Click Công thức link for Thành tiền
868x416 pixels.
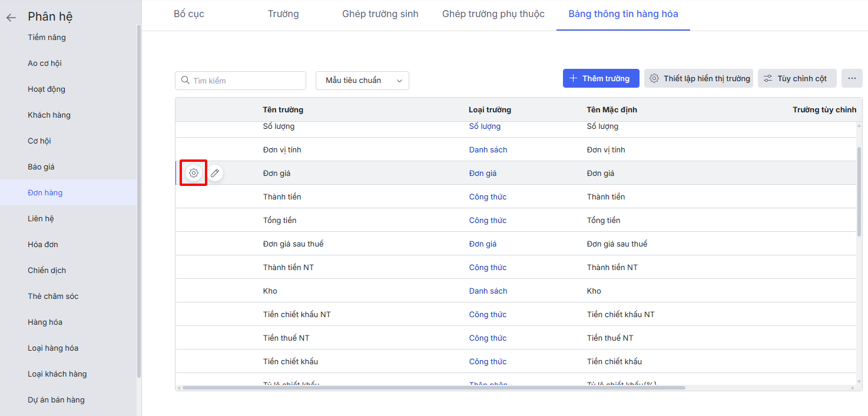pyautogui.click(x=488, y=197)
